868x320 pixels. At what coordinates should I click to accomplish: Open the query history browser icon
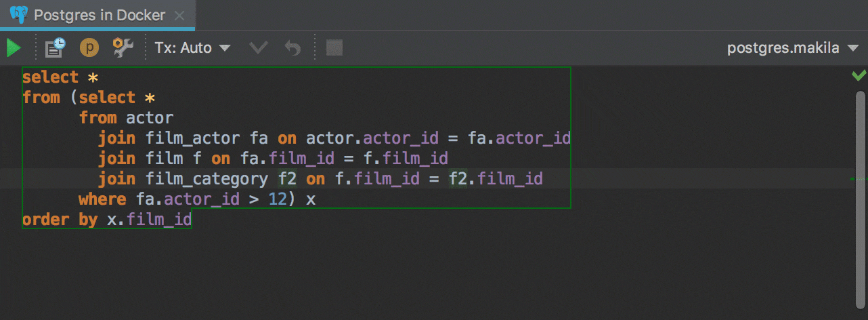point(55,48)
